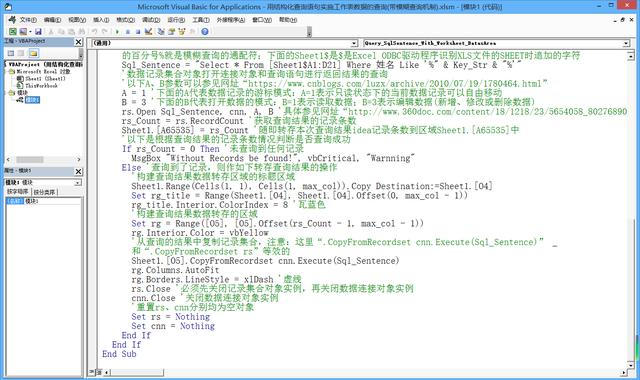Open the 编辑(E) menu
Screen dimensions: 640x380
[52, 20]
